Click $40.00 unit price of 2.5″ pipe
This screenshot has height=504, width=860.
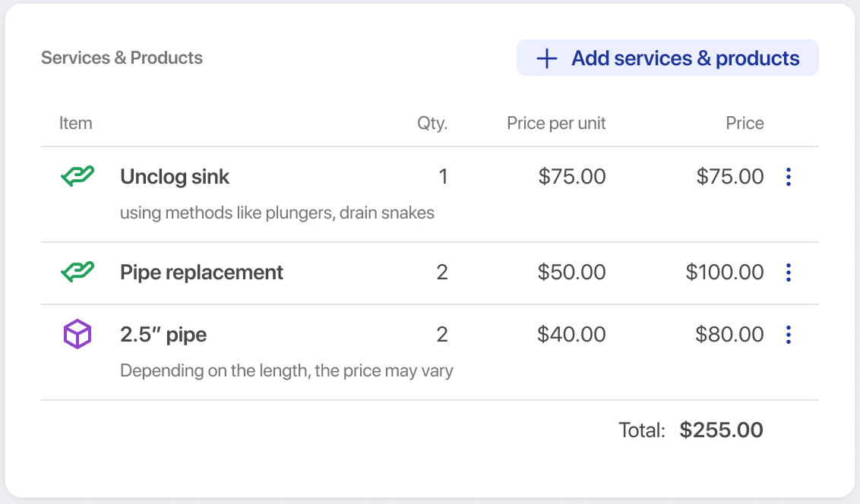coord(571,335)
